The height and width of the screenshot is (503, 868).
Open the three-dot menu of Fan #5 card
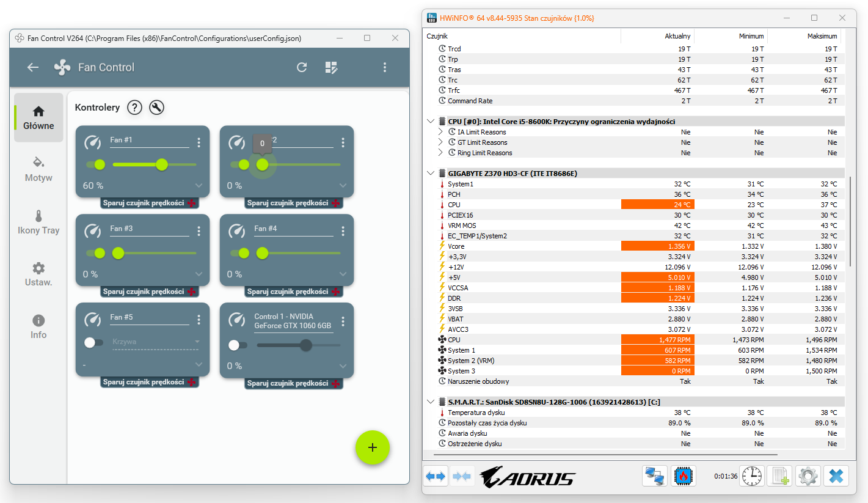click(x=199, y=320)
